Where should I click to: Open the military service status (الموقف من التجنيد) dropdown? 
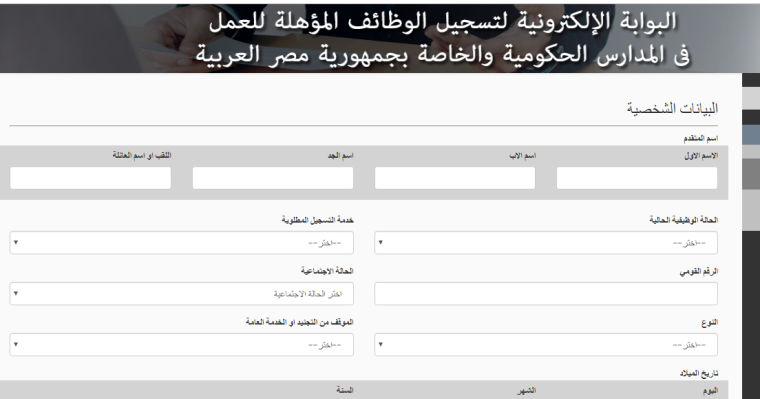[x=182, y=345]
